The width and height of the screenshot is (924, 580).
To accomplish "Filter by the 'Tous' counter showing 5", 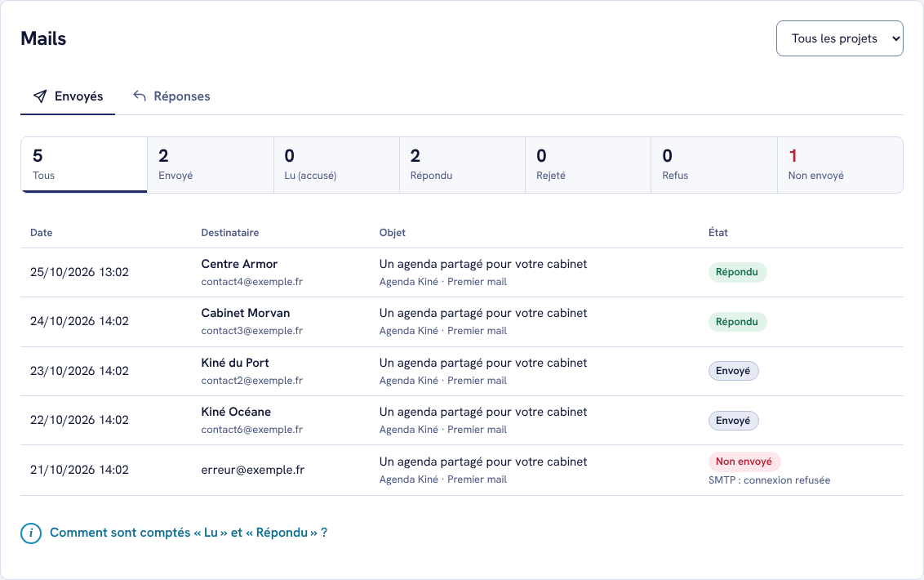I will (84, 165).
